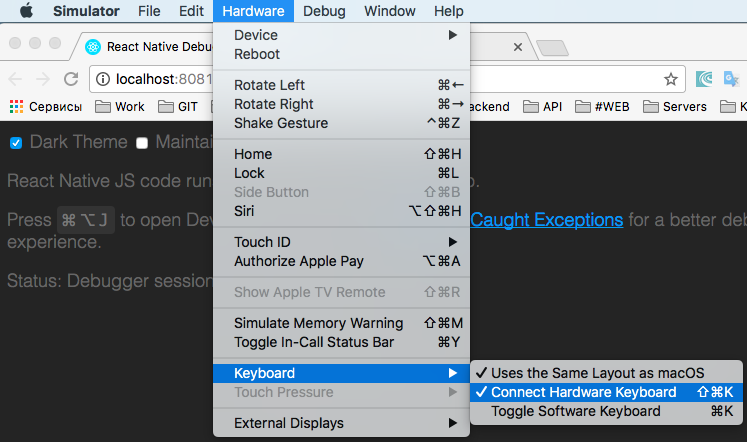Image resolution: width=747 pixels, height=442 pixels.
Task: Open the Caught Exceptions link
Action: (x=547, y=220)
